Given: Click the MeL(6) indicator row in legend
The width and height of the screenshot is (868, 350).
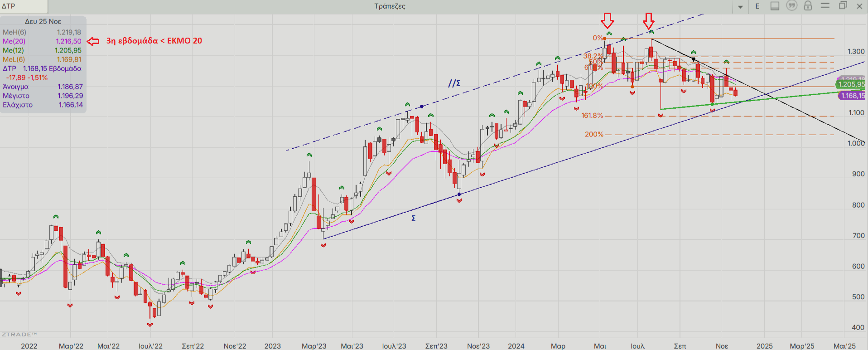Looking at the screenshot, I should (x=42, y=59).
